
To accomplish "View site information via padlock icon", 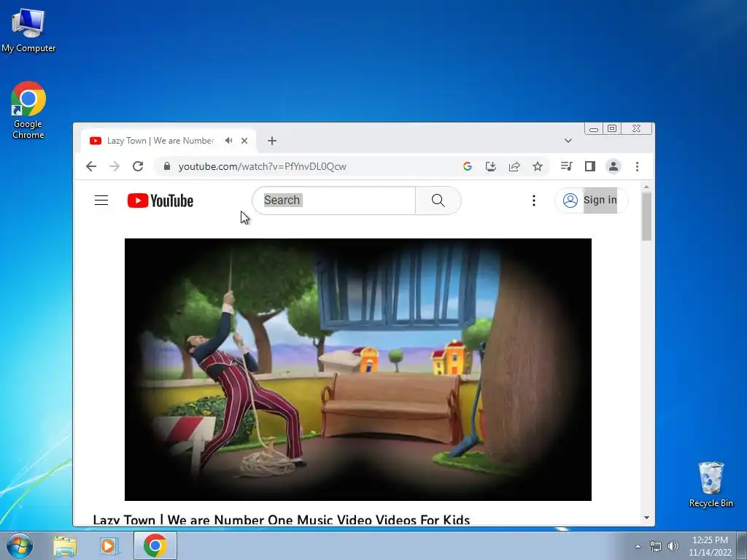I will pos(167,166).
